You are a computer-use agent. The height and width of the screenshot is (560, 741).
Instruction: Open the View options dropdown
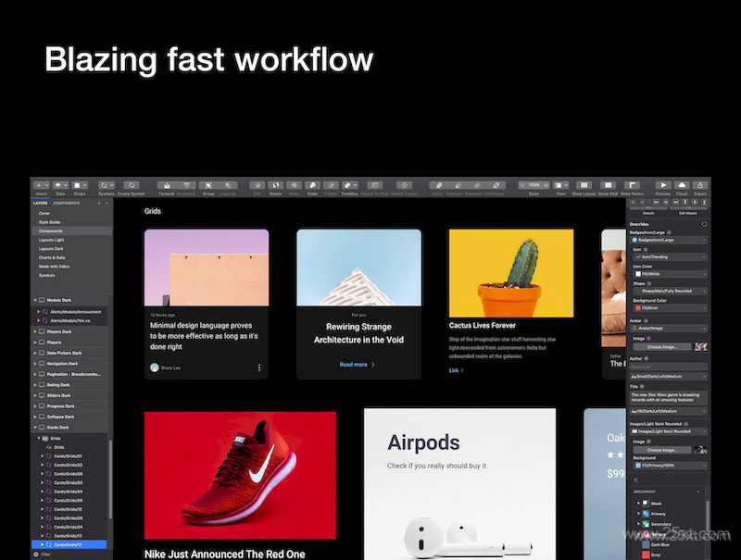[x=561, y=185]
